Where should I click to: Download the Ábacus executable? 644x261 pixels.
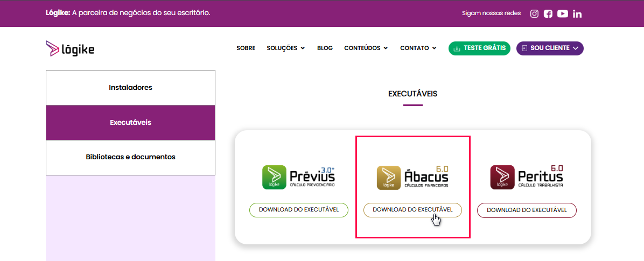tap(413, 210)
